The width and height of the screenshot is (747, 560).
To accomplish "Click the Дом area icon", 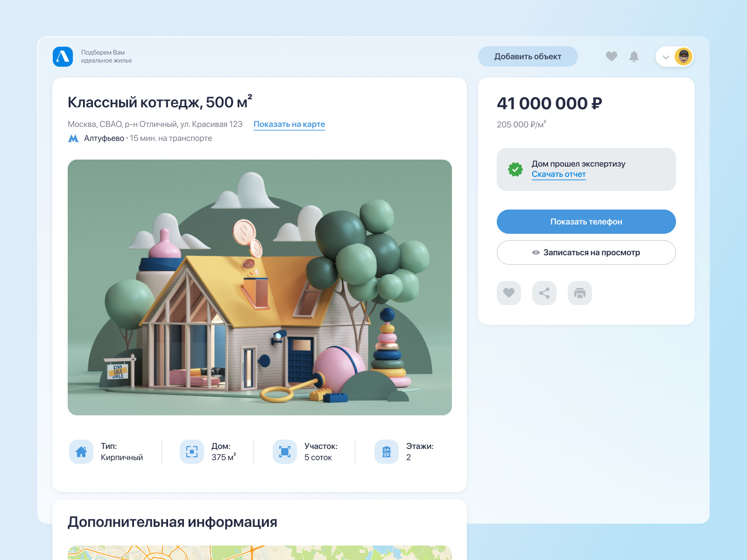I will pyautogui.click(x=192, y=452).
